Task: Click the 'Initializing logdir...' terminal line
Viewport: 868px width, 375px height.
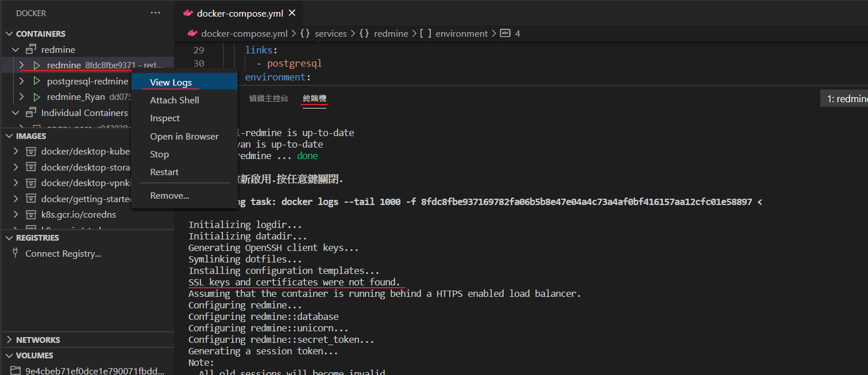Action: tap(245, 225)
